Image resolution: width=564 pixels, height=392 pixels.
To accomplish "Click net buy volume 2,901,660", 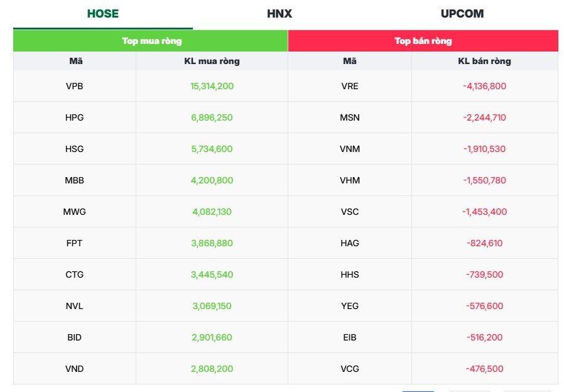I will 212,337.
